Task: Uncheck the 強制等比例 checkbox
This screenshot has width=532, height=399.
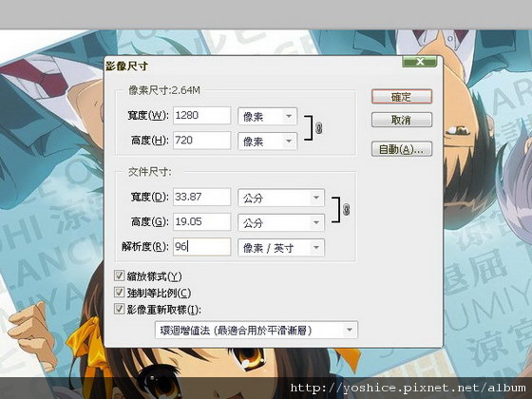Action: [x=119, y=293]
